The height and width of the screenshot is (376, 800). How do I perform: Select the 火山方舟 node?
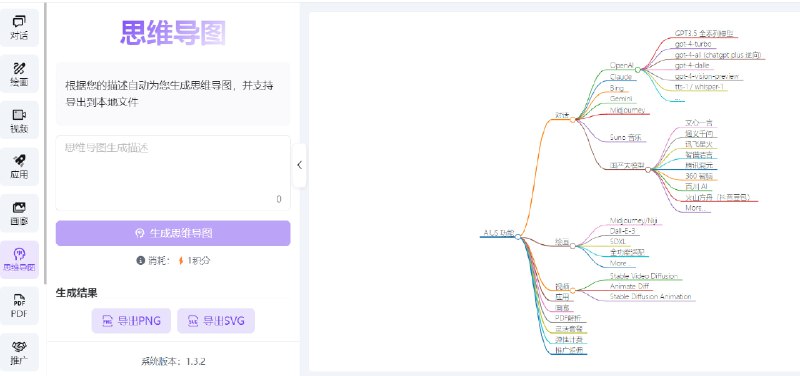(718, 197)
